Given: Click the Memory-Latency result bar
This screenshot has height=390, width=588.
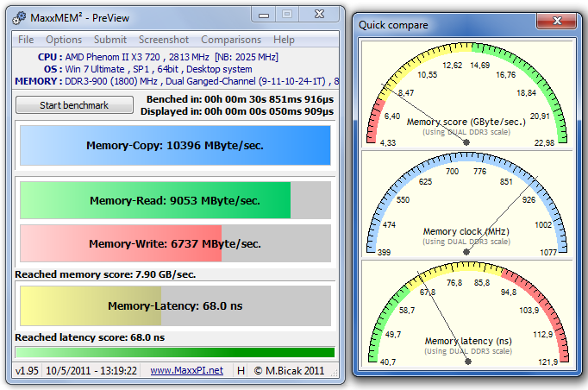Looking at the screenshot, I should click(175, 305).
